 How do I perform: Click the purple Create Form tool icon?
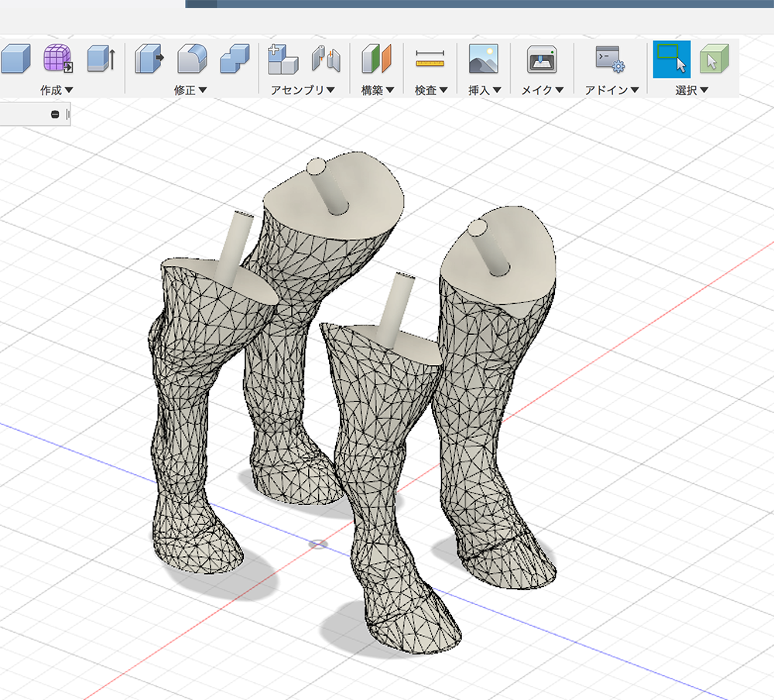(x=58, y=58)
